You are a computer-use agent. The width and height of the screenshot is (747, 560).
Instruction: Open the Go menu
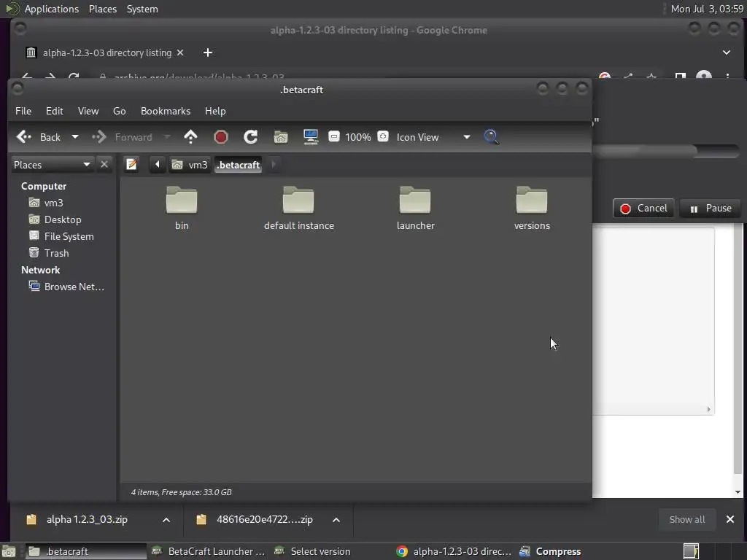click(119, 111)
